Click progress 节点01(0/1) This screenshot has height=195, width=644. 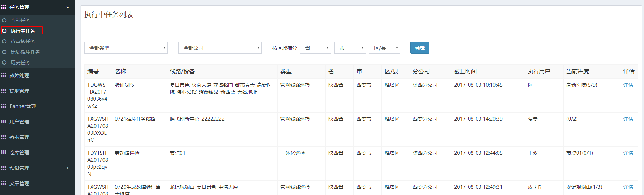(x=580, y=153)
